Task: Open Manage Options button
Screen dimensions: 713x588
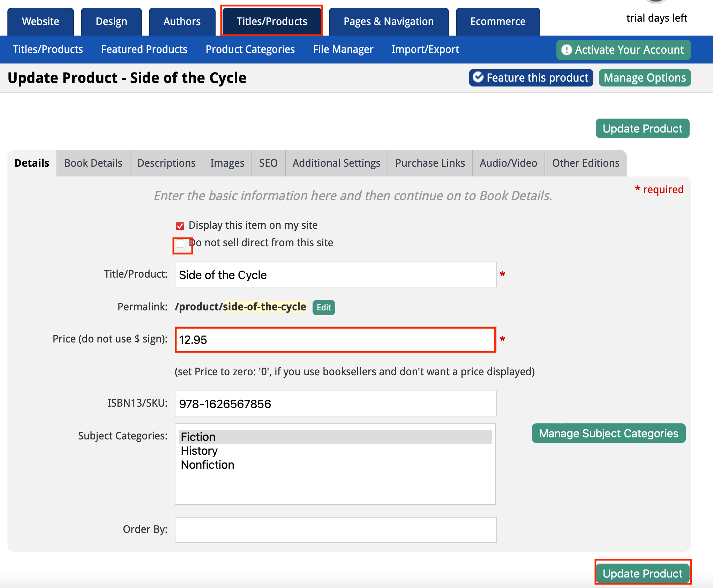Action: coord(644,77)
